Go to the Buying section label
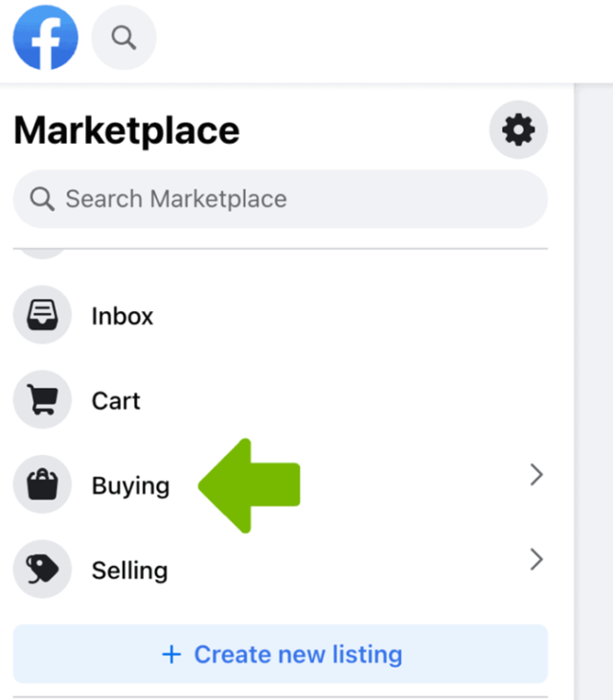613x700 pixels. coord(130,485)
